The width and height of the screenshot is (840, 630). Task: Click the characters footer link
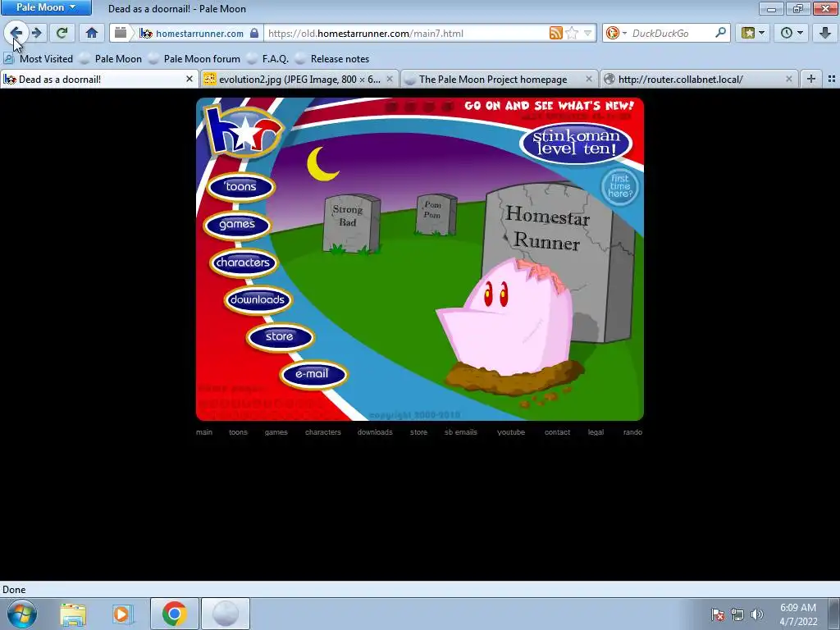(x=323, y=432)
